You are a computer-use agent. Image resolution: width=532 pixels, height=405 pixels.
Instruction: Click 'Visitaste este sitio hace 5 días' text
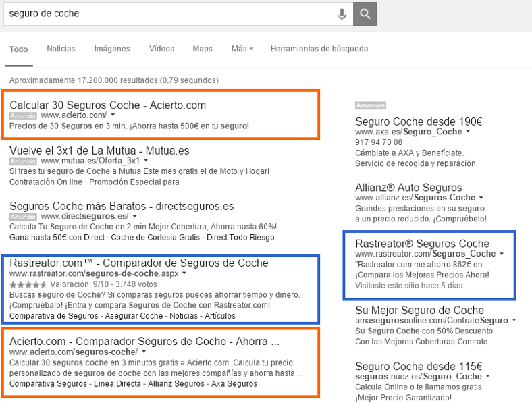click(x=410, y=286)
